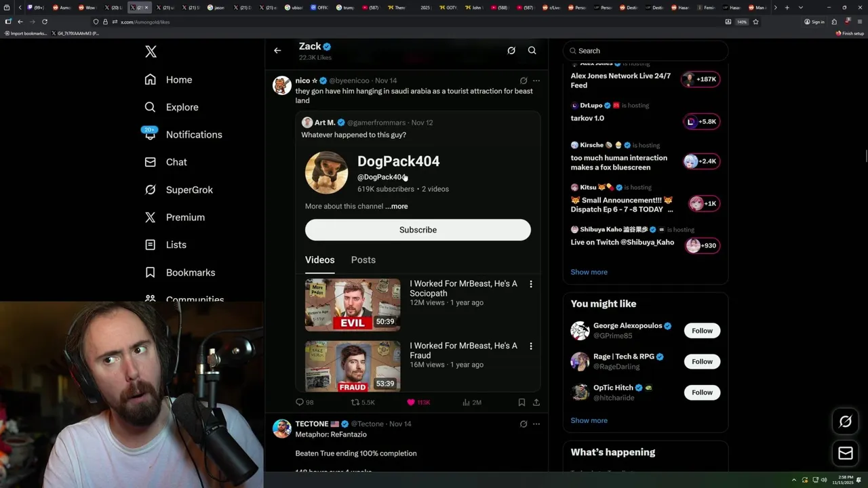The image size is (868, 488).
Task: Open Kitsu's Small Announcement live
Action: [646, 199]
